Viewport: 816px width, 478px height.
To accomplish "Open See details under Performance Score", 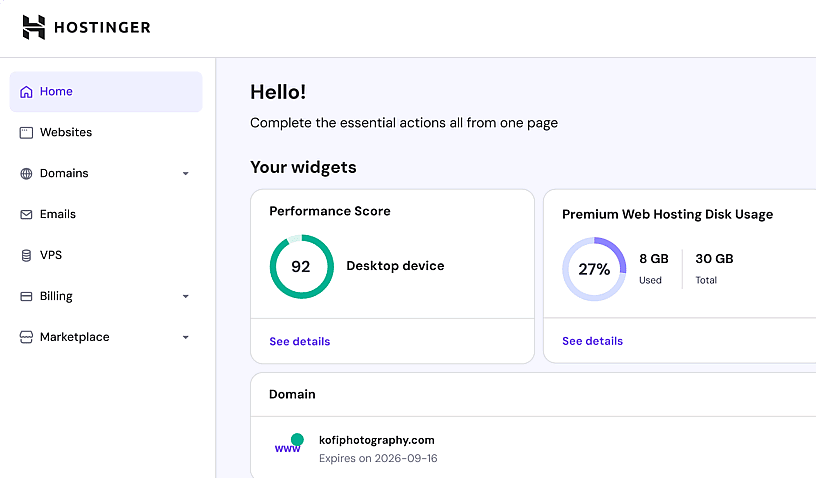I will coord(300,341).
